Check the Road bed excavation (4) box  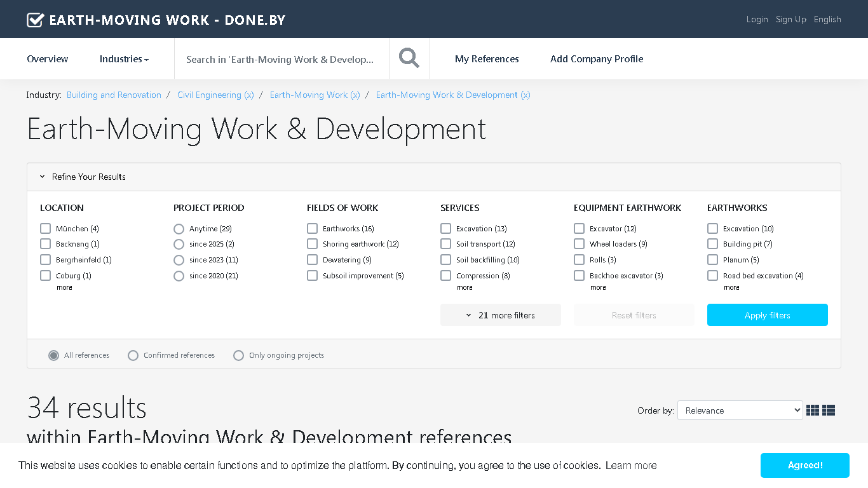pos(712,275)
